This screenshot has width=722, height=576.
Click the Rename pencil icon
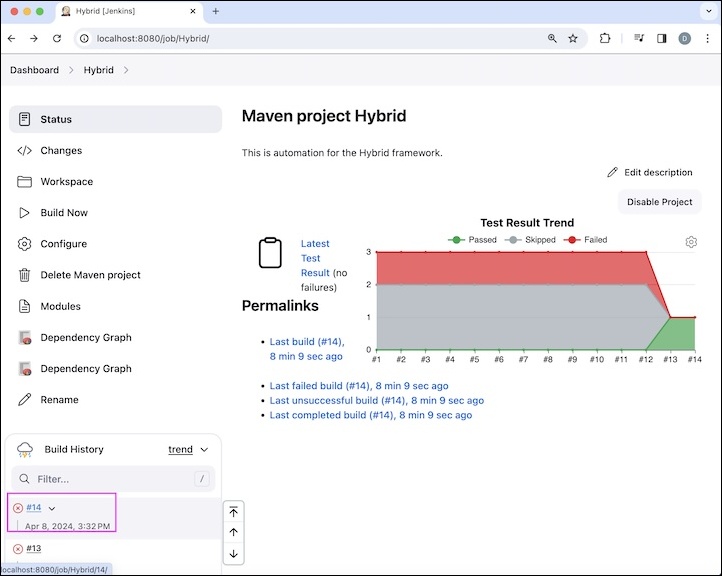(25, 400)
